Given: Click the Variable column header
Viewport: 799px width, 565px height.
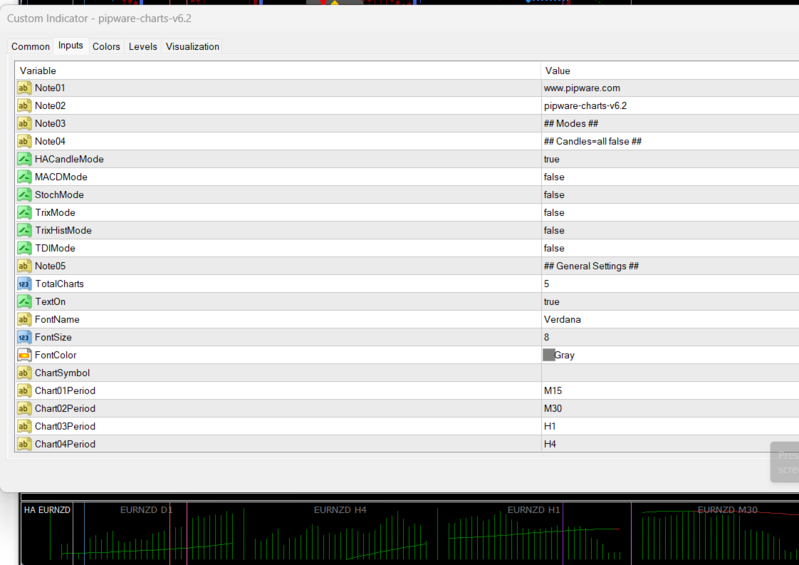Looking at the screenshot, I should coord(278,71).
